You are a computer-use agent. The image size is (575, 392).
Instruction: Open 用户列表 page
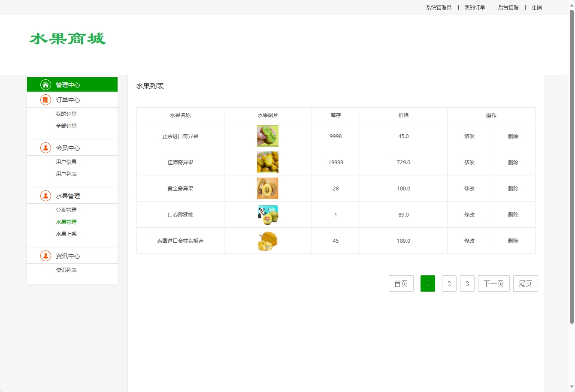66,174
